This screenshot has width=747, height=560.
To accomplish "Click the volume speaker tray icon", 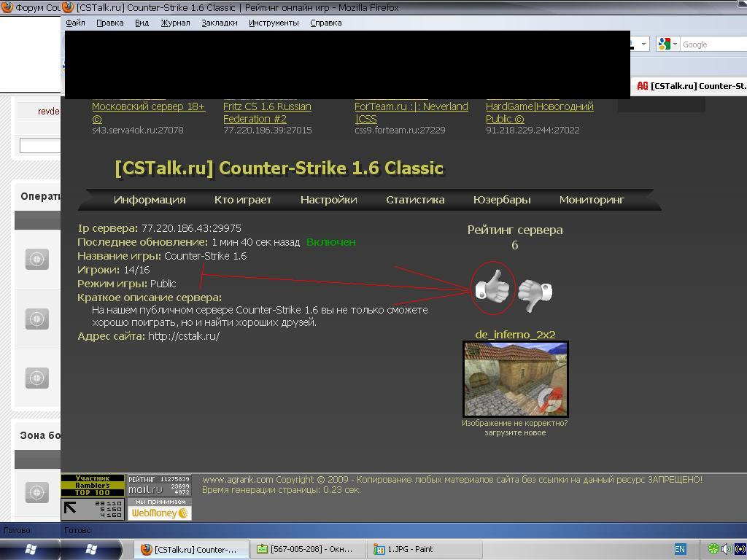I will click(727, 549).
